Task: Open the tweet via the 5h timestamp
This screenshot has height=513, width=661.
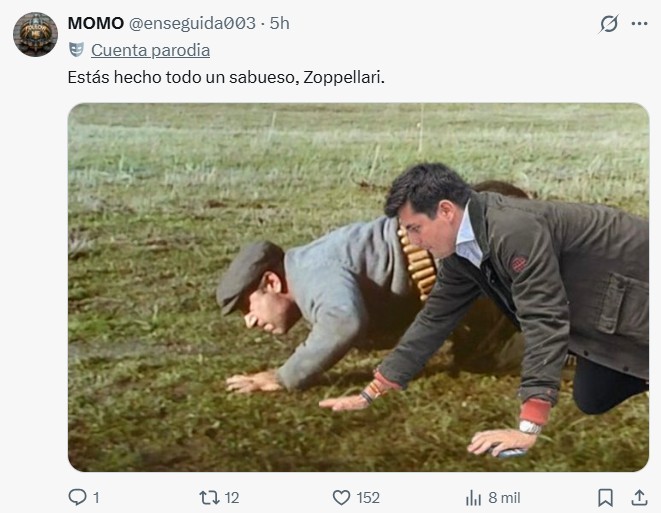Action: point(279,23)
